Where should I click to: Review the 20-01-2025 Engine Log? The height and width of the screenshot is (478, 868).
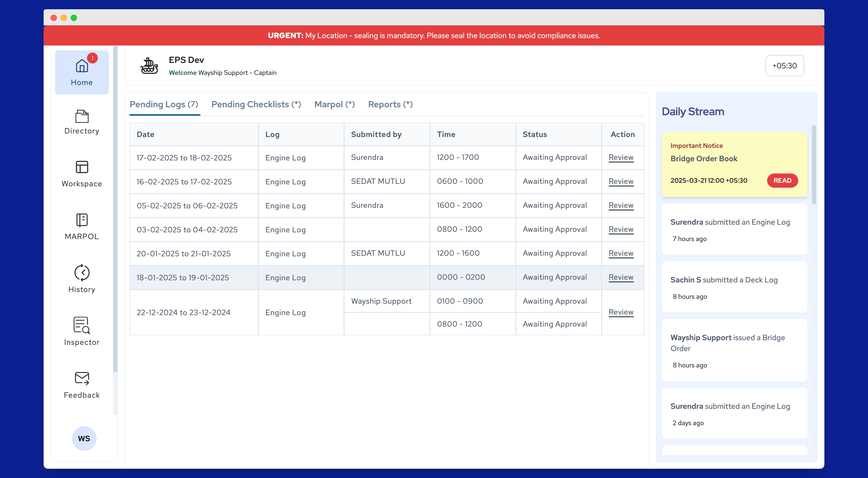(x=621, y=253)
